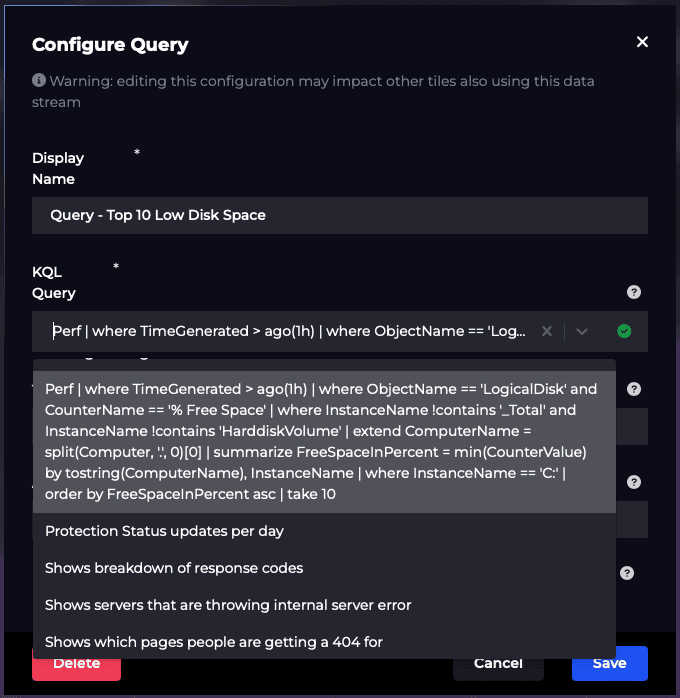Screen dimensions: 680x698
Task: Close the Configure Query dialog
Action: (642, 42)
